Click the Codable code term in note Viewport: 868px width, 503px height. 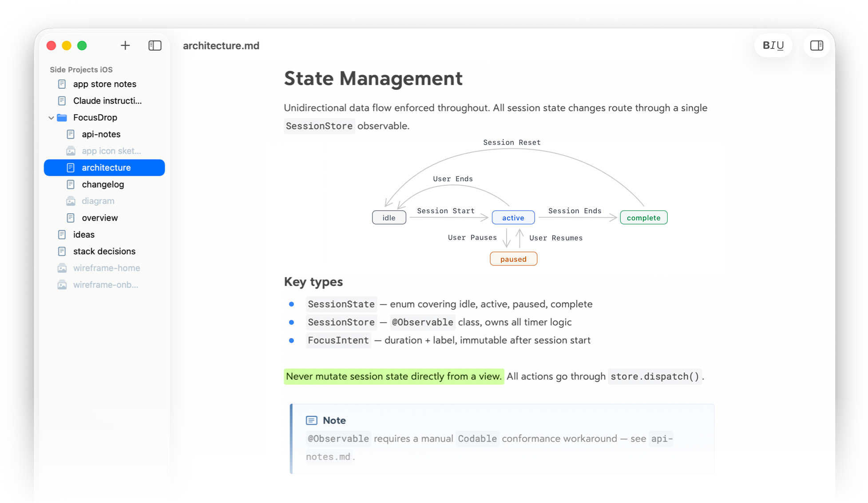(x=477, y=439)
